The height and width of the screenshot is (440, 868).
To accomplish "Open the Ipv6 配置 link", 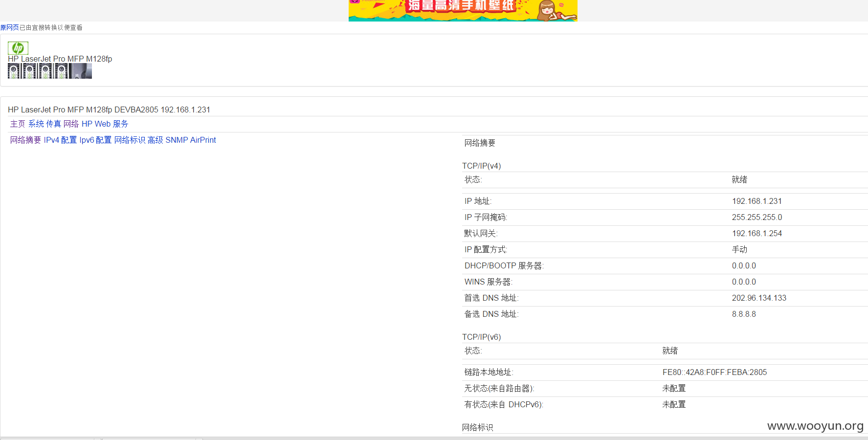I will (95, 140).
